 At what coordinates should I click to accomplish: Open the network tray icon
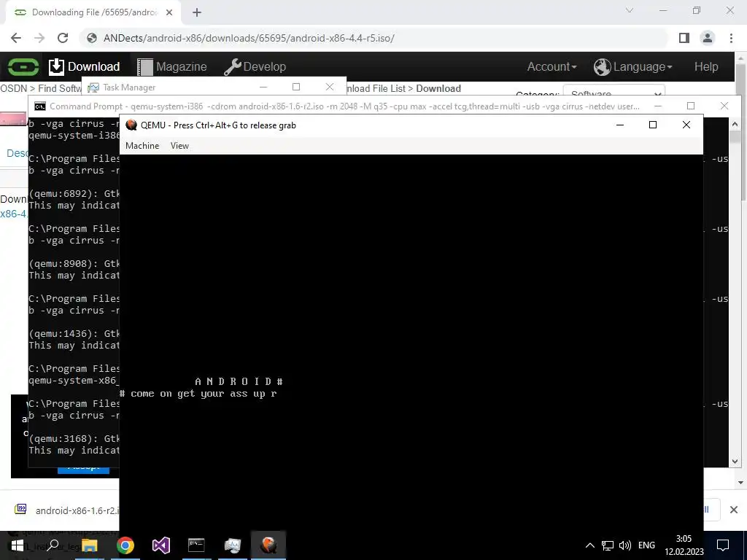pos(608,545)
